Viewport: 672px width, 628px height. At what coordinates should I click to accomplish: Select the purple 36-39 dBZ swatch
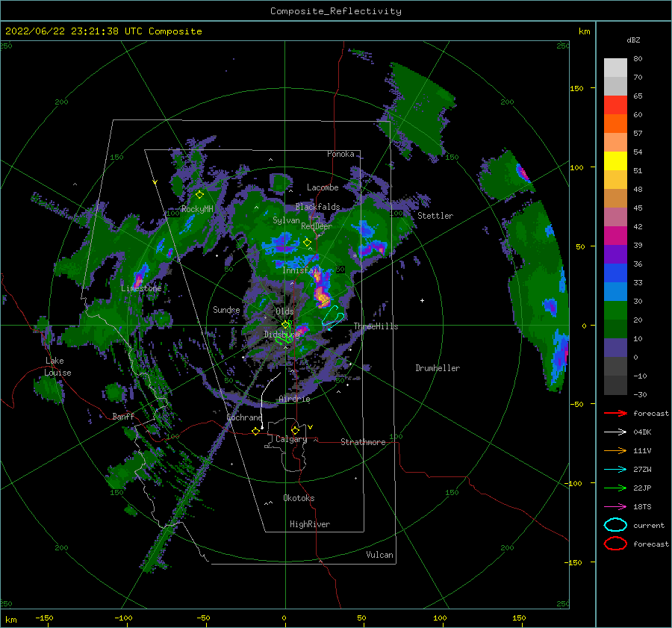[615, 254]
